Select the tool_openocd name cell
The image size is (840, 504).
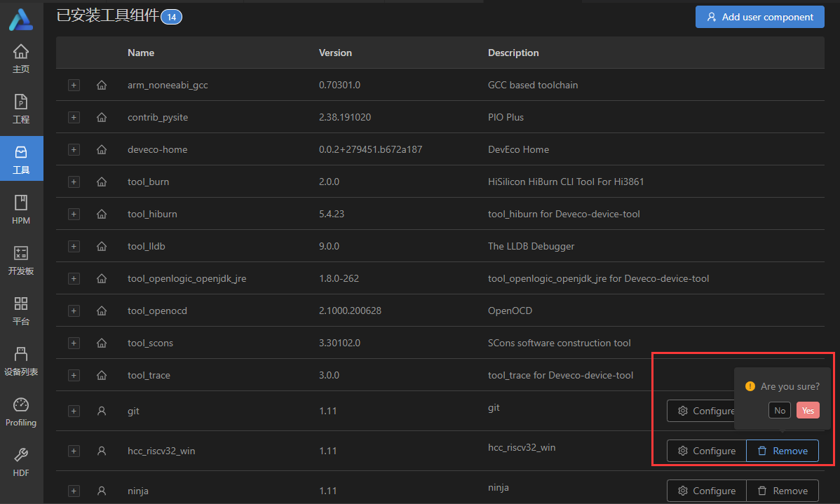tap(157, 311)
